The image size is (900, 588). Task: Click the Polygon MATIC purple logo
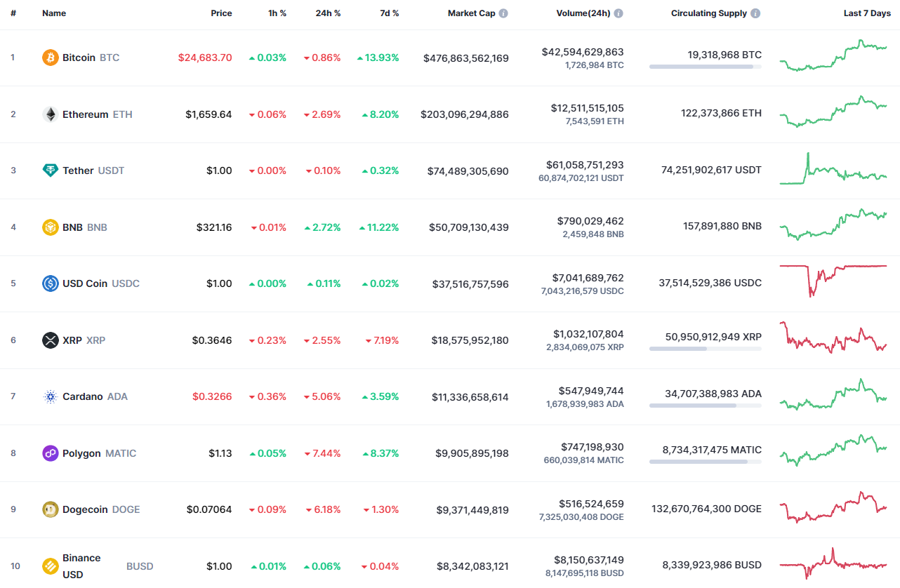tap(49, 453)
